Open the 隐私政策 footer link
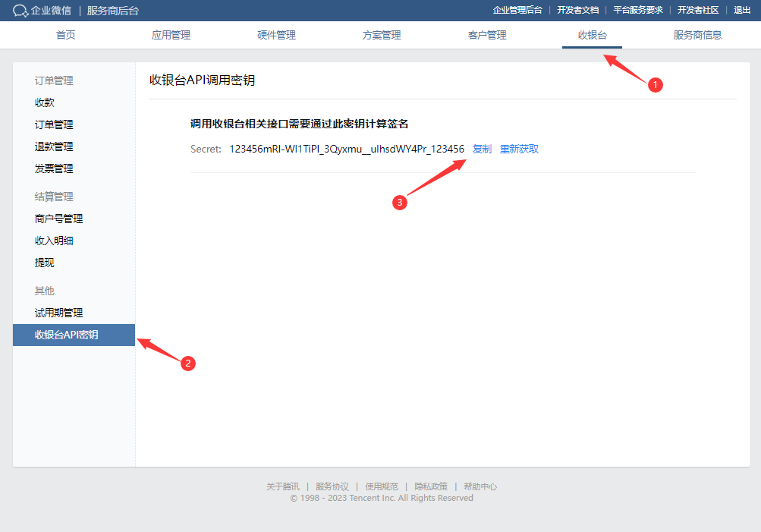 [x=430, y=486]
